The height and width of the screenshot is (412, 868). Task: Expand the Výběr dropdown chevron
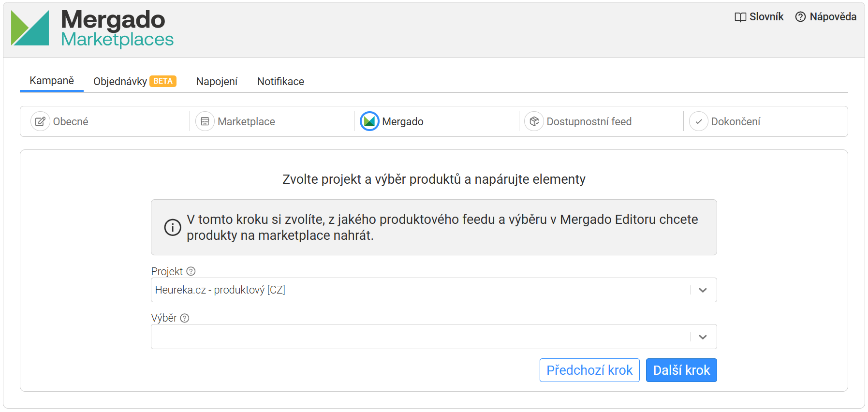(x=703, y=337)
